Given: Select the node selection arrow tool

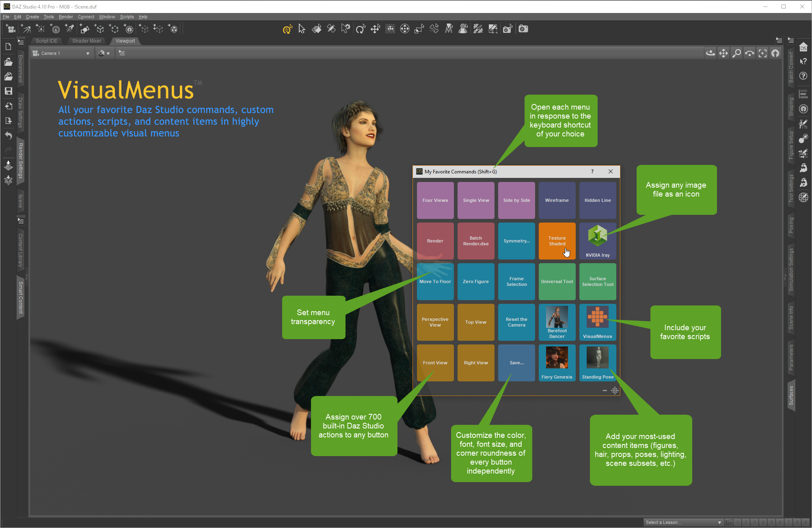Looking at the screenshot, I should (302, 29).
